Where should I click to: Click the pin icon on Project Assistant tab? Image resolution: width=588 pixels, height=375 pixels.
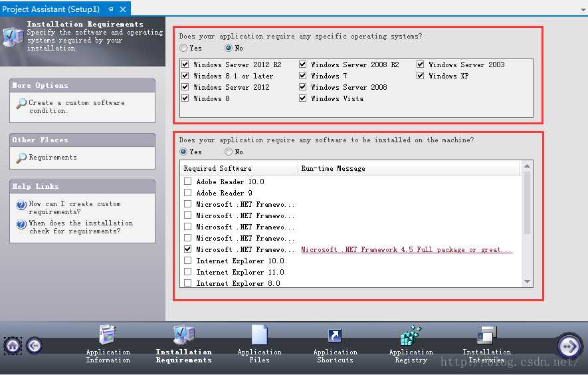click(111, 9)
